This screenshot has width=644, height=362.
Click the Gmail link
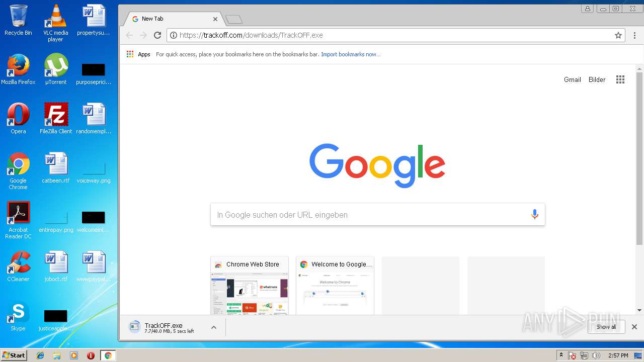coord(573,79)
